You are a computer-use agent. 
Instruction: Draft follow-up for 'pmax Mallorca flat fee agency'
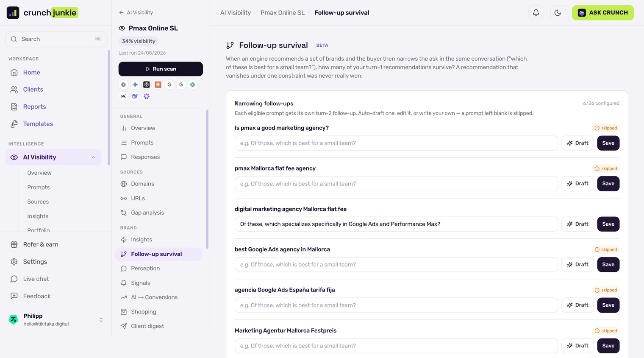[x=577, y=184]
